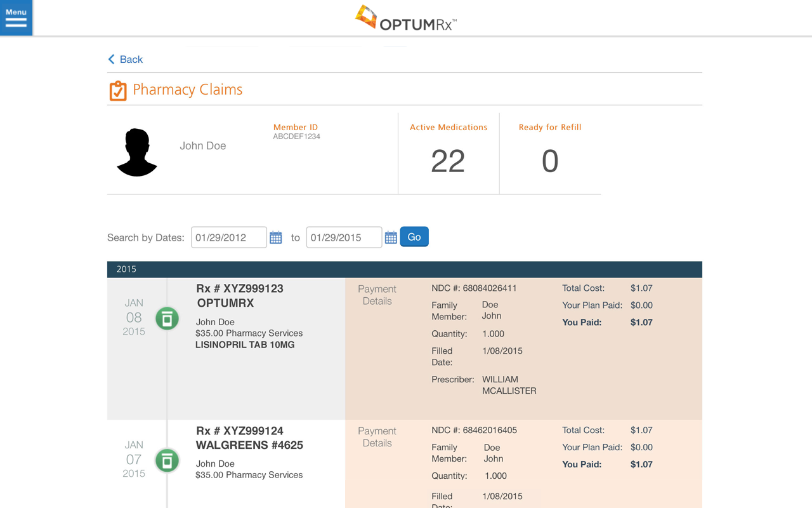Click the start date field 01/29/2012

[x=228, y=237]
